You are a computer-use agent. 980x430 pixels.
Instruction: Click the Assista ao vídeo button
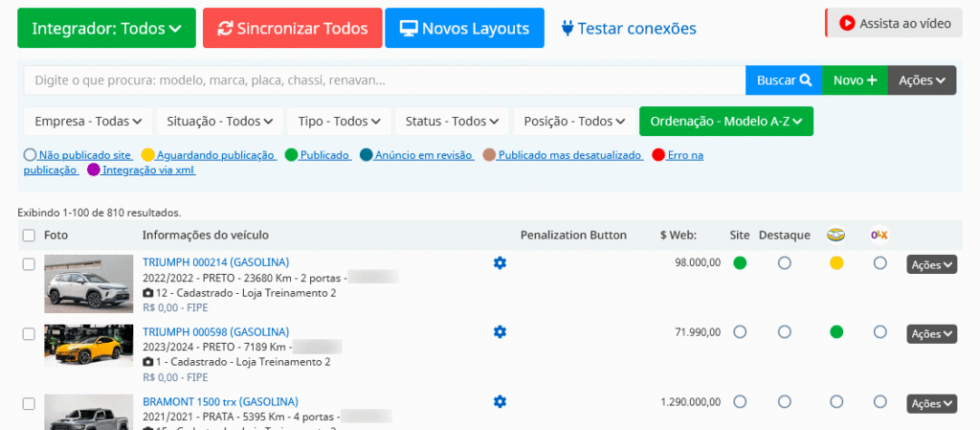click(x=895, y=23)
